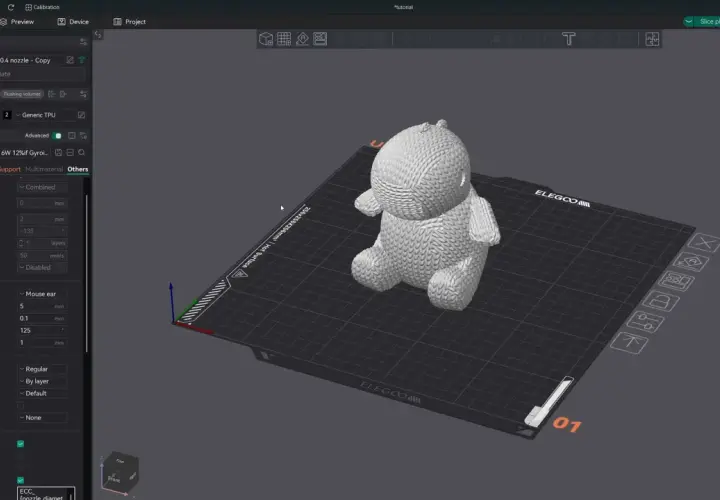
Task: Click the plate move-to-front arrow icon
Action: click(x=629, y=343)
